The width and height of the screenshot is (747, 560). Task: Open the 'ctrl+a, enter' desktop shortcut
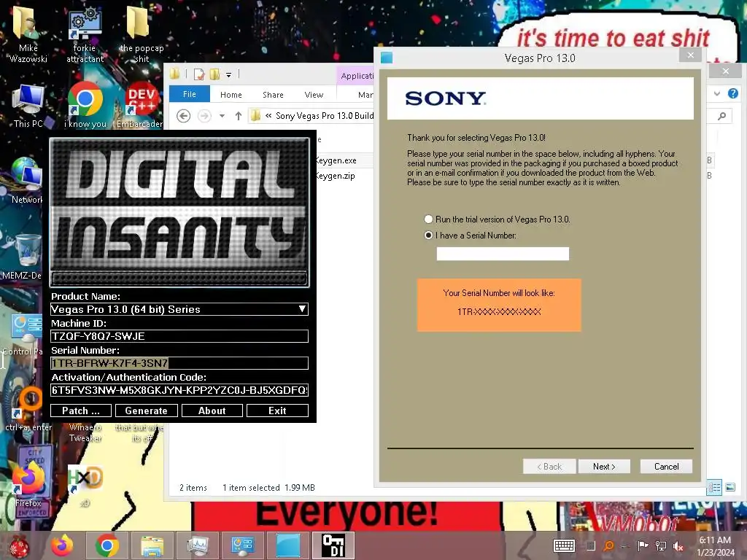pyautogui.click(x=28, y=407)
